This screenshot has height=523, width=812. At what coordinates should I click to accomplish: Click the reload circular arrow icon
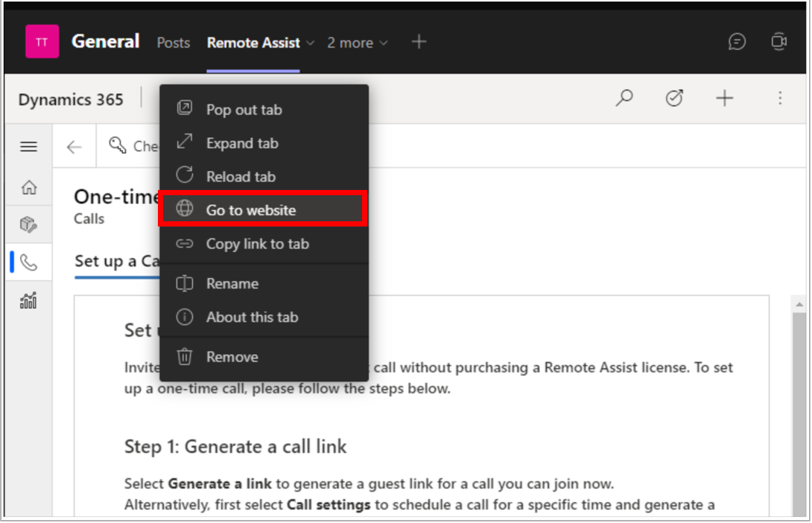184,175
